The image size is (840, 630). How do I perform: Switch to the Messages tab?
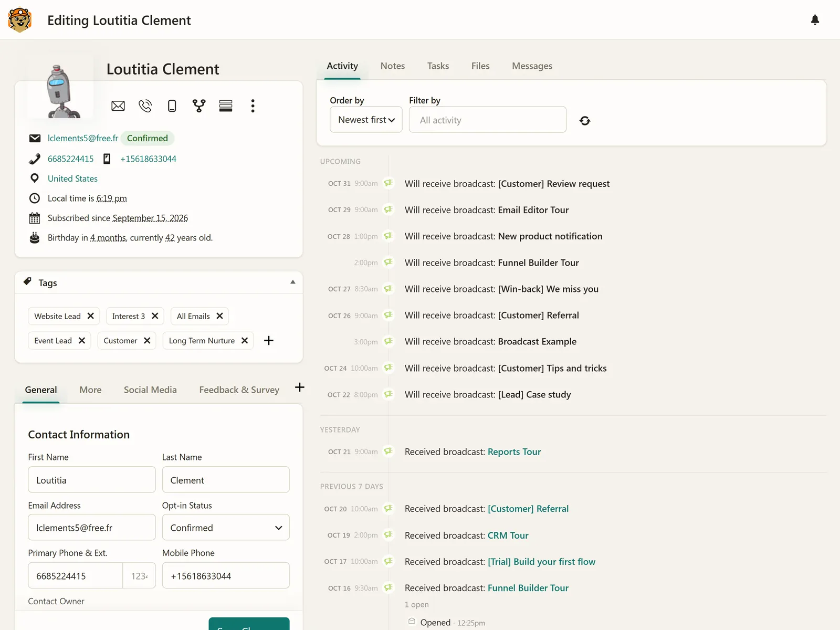pyautogui.click(x=532, y=66)
